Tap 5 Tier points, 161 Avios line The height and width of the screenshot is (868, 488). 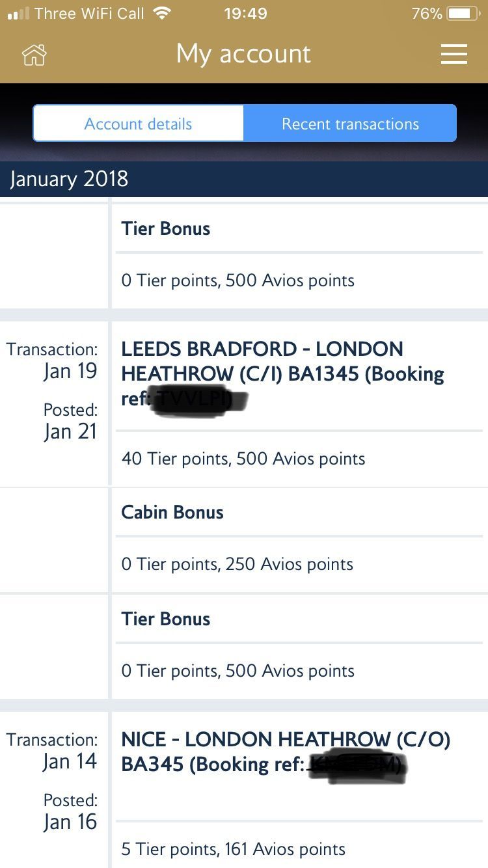pyautogui.click(x=234, y=849)
